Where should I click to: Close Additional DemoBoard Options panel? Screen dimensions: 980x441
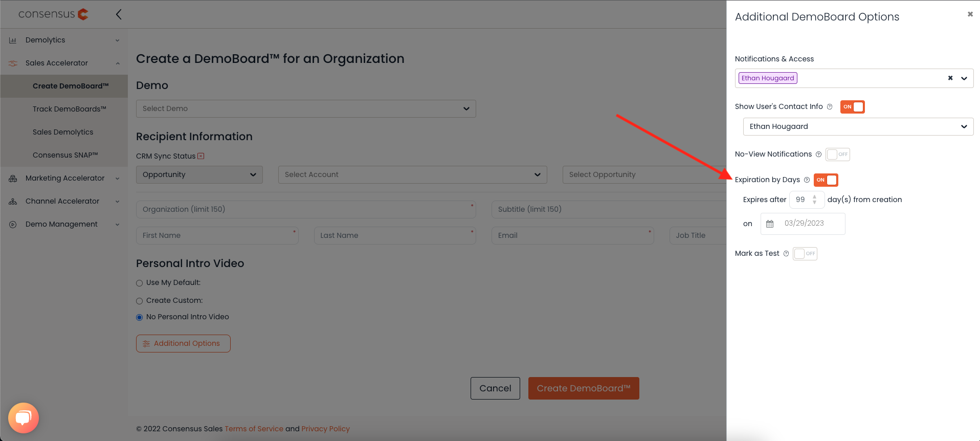(970, 14)
